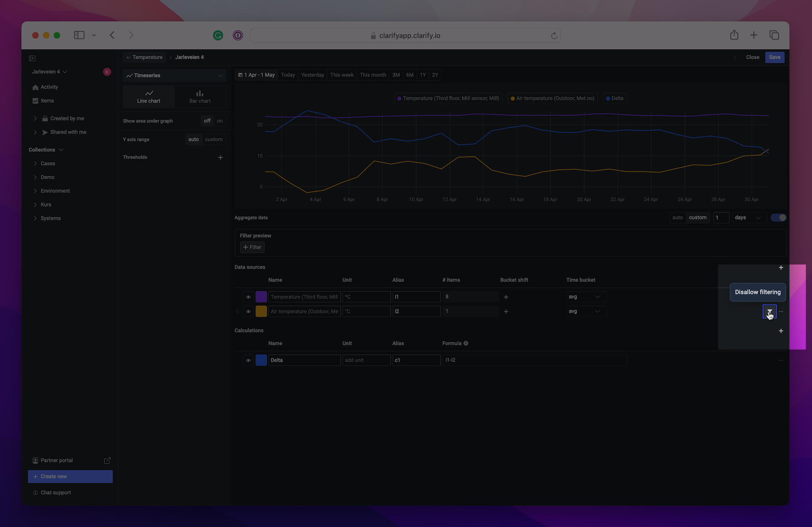Click Create new button
Image resolution: width=812 pixels, height=527 pixels.
tap(70, 477)
